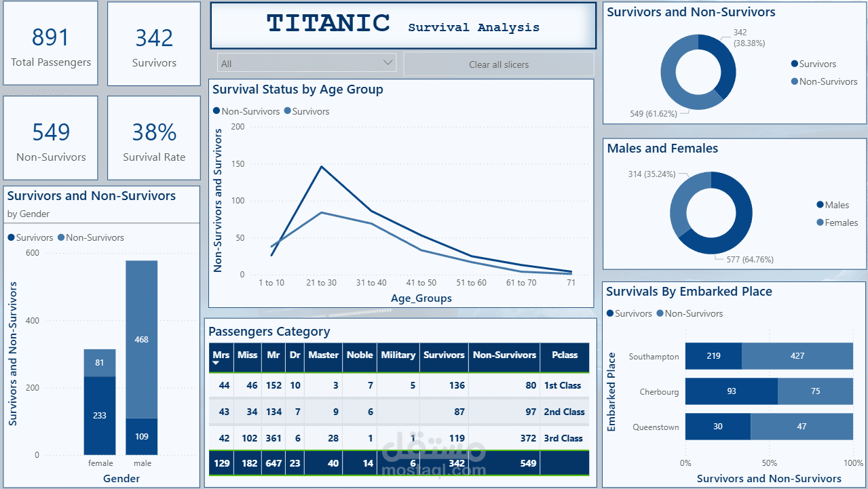
Task: Click the female non-survivors bar segment labeled 81
Action: click(x=100, y=363)
